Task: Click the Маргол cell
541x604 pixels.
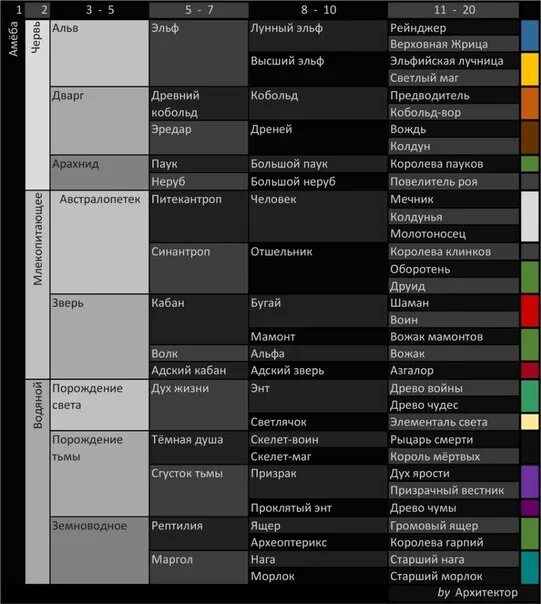Action: (199, 567)
